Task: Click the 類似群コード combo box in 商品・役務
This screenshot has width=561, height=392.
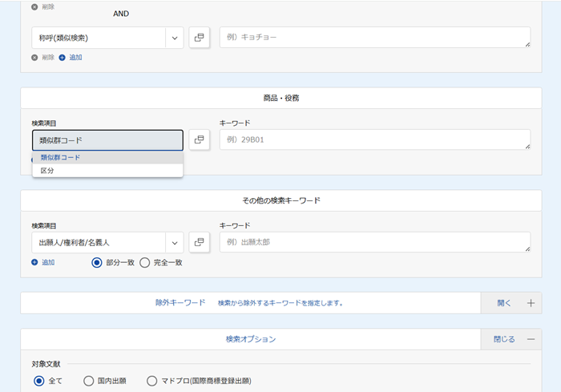Action: click(x=107, y=140)
